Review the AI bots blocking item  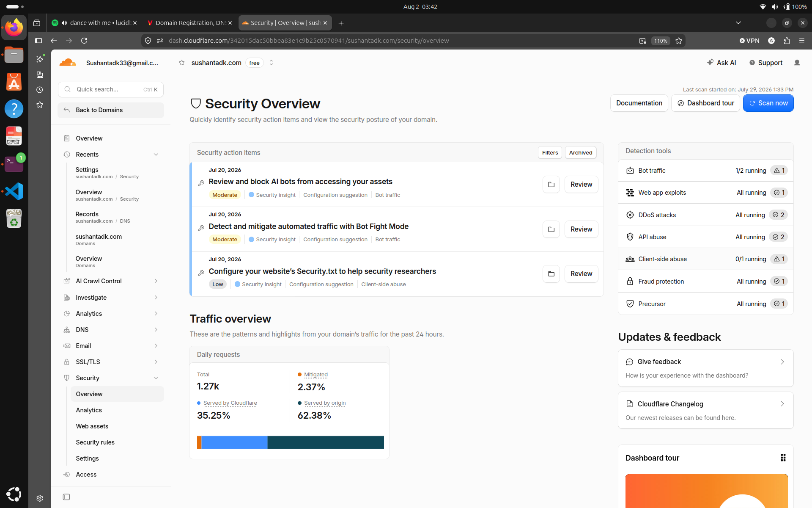pos(581,185)
